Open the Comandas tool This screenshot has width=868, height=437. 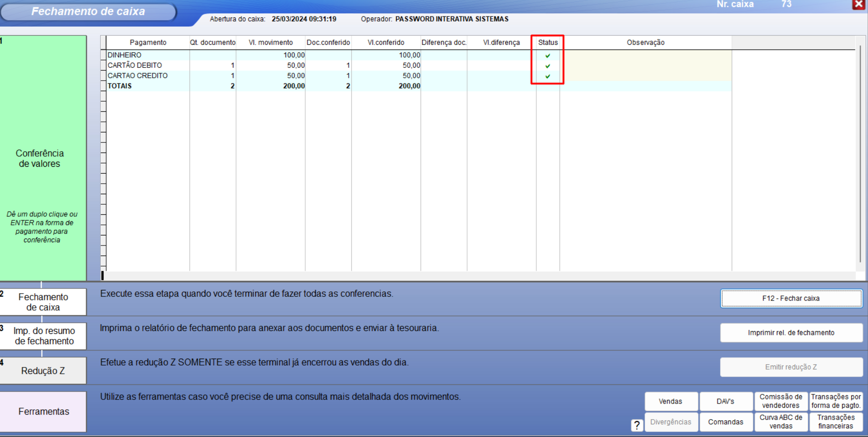coord(725,422)
